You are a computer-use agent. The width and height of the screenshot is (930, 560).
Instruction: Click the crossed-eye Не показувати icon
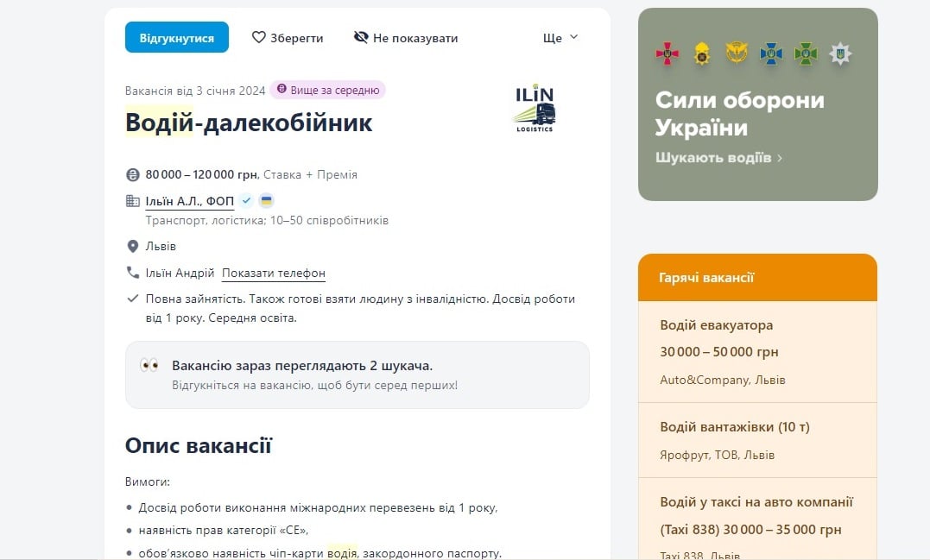coord(361,38)
